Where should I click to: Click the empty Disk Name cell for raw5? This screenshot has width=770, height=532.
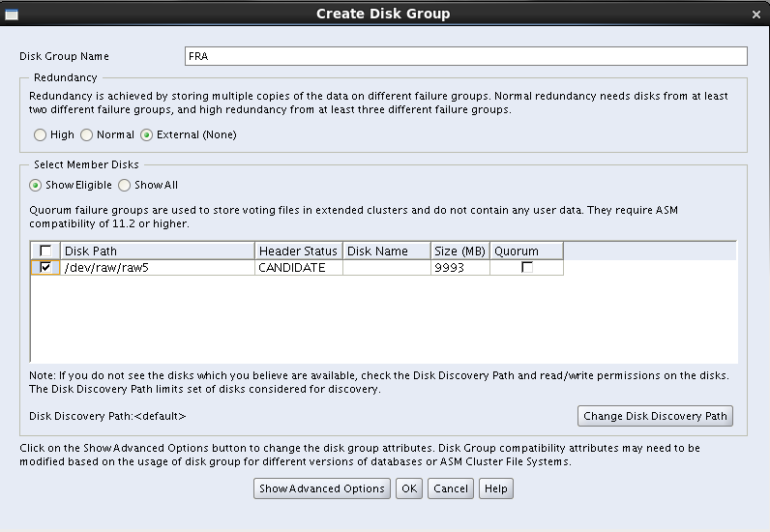coord(387,268)
